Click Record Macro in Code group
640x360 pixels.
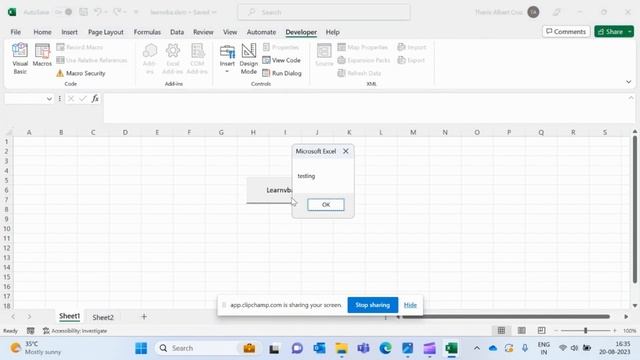(x=80, y=47)
